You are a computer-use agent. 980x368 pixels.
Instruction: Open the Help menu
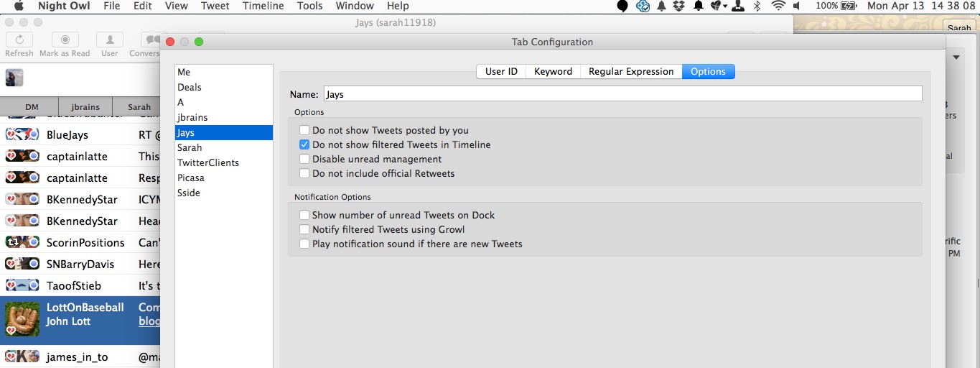tap(398, 6)
